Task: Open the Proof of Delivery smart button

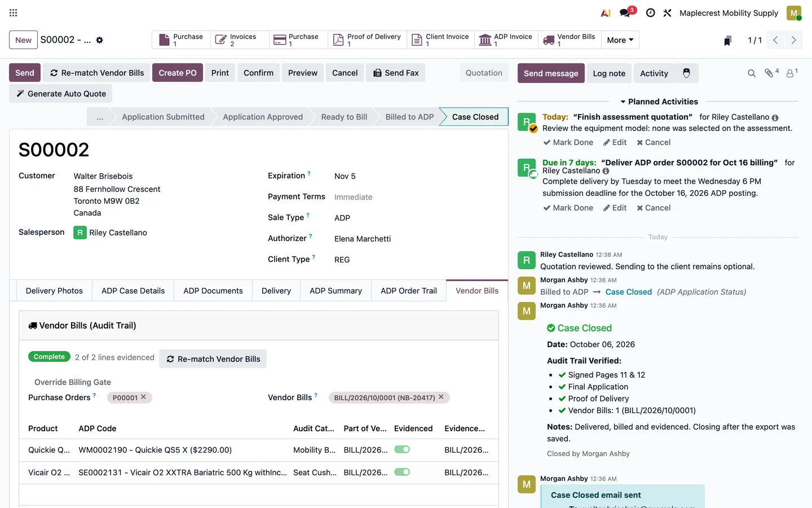Action: click(367, 40)
